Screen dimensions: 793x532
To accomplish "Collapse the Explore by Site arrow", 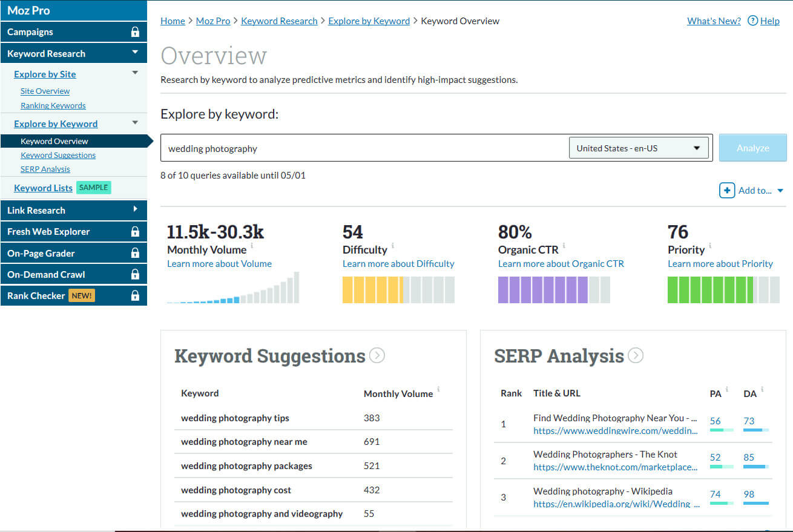I will pyautogui.click(x=135, y=73).
